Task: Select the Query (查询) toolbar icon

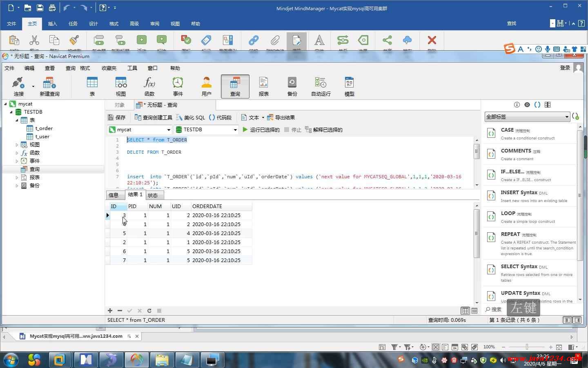Action: [235, 87]
